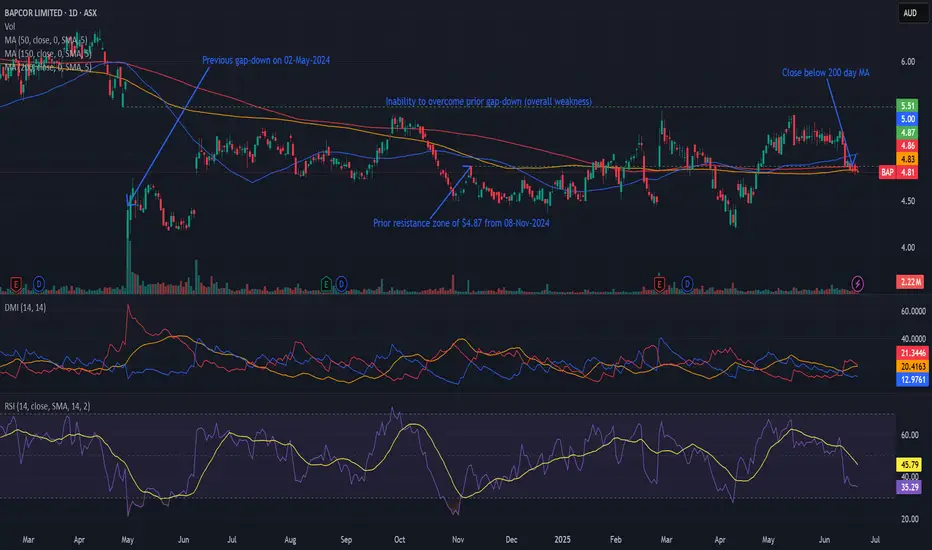Click the BAPCOR LIMITED symbol title
Viewport: 932px width, 550px height.
(x=51, y=12)
